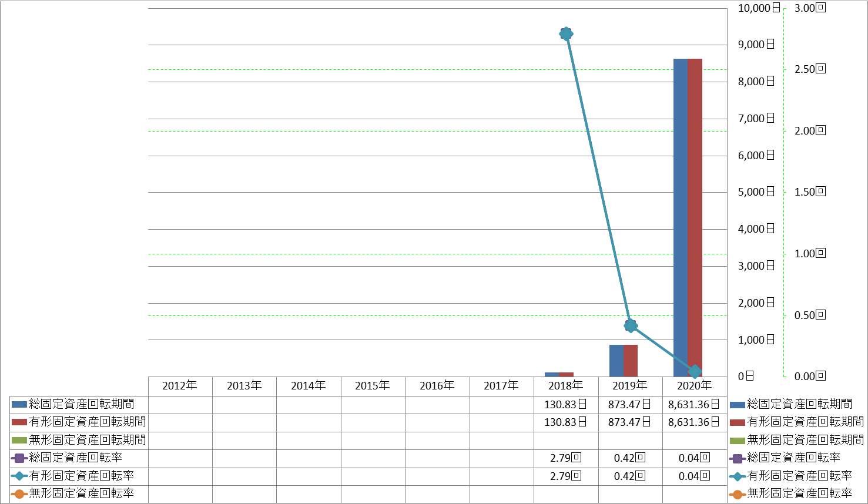Image resolution: width=868 pixels, height=504 pixels.
Task: Click 8,631.36日 in the 有形固定資産回転期間 row
Action: [695, 422]
